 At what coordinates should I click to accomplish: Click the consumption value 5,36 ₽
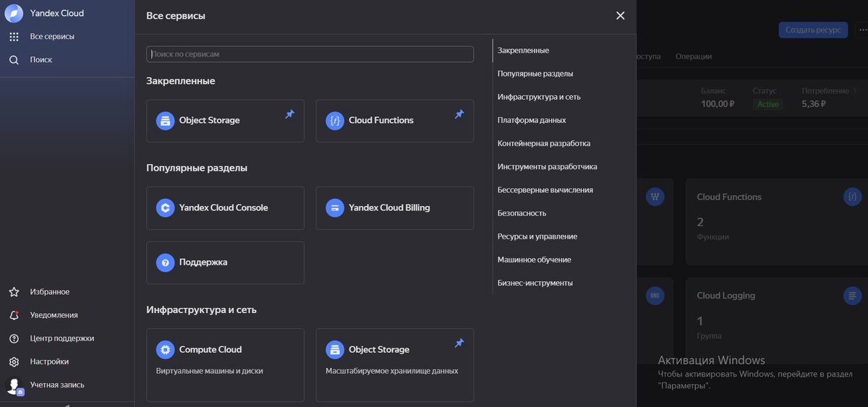(814, 104)
